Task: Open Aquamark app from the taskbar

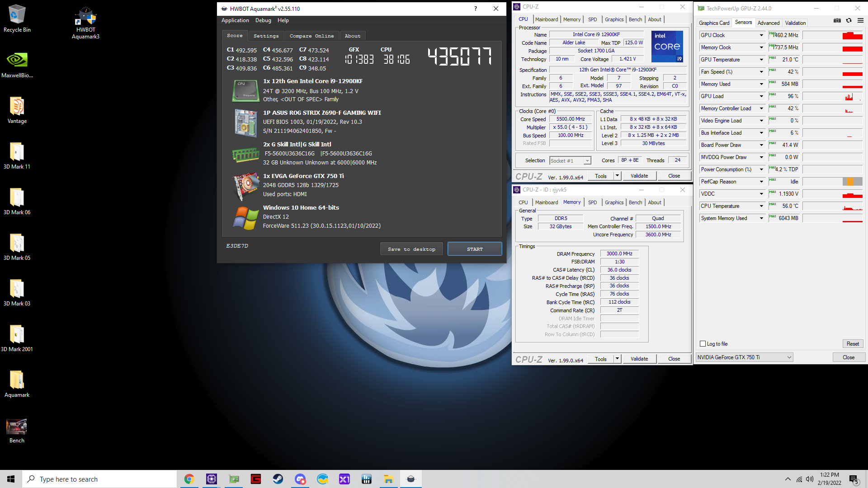Action: 410,479
